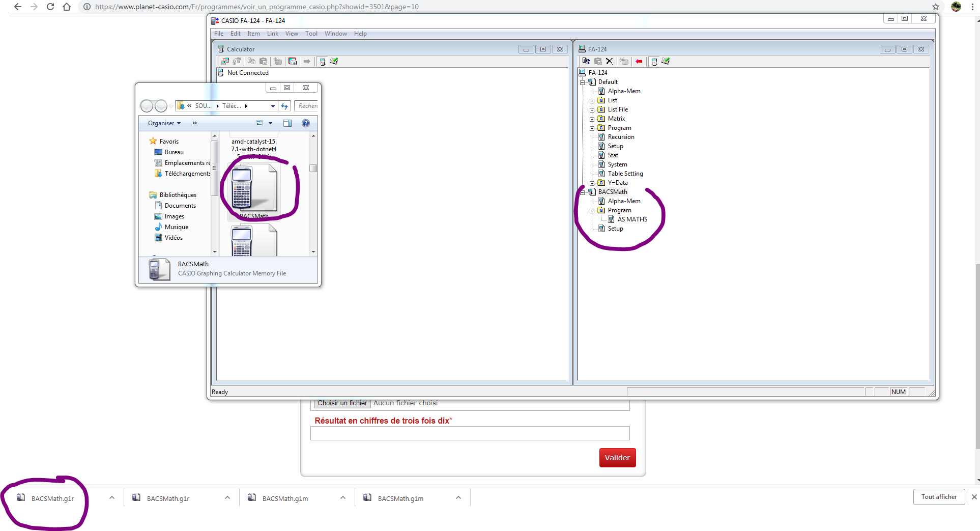The width and height of the screenshot is (980, 531).
Task: Click the Paste icon in the FA-124 pane toolbar
Action: [598, 61]
